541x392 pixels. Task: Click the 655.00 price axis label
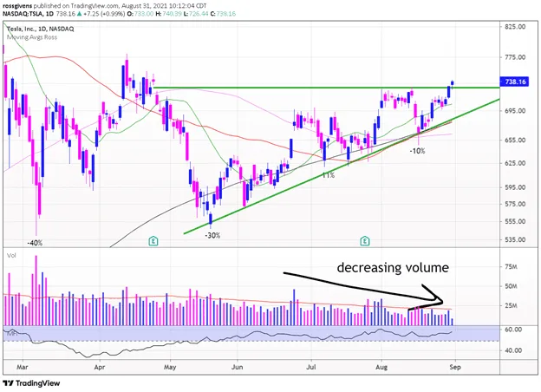click(515, 140)
